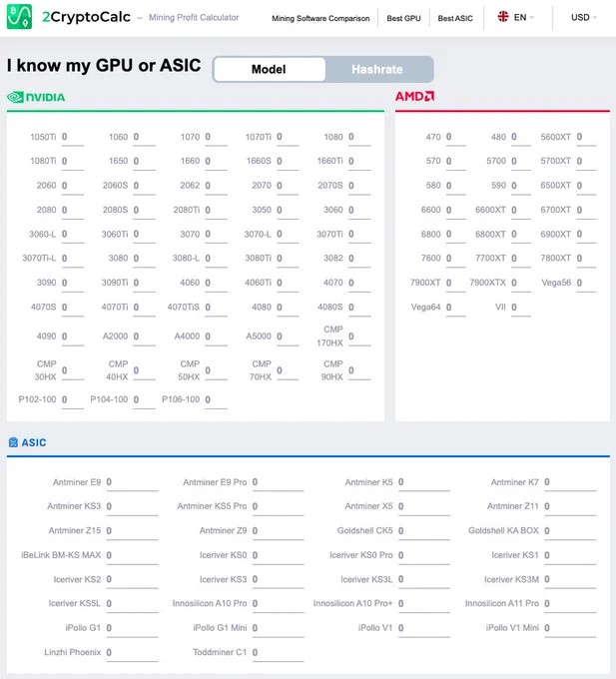Open Mining Software Comparison page
The image size is (616, 679).
point(320,18)
